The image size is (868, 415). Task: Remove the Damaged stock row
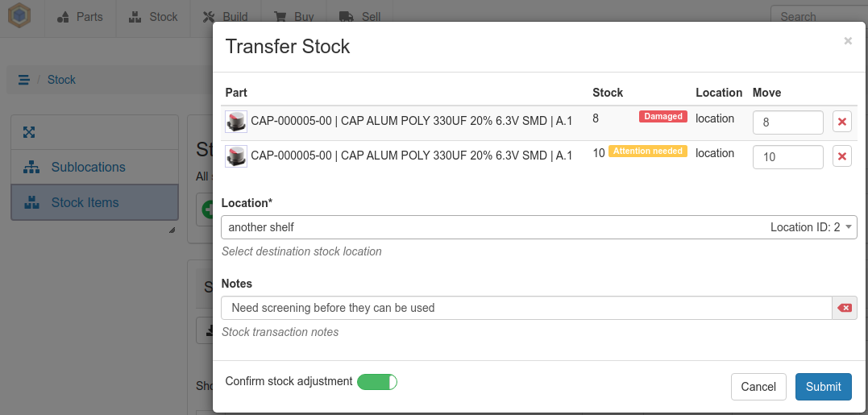click(842, 122)
